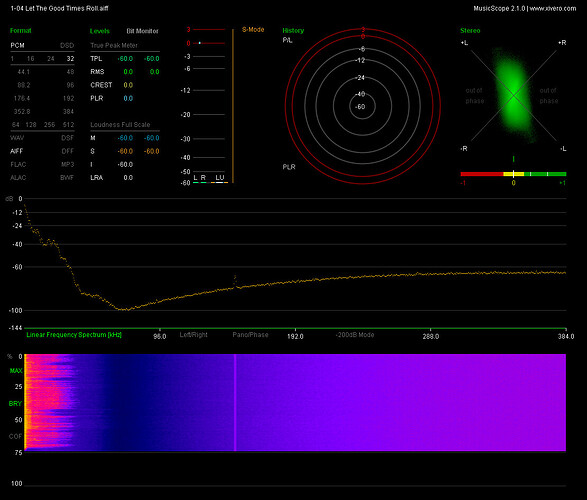Switch spectrum to Left/Right mode
587x500 pixels.
(194, 335)
